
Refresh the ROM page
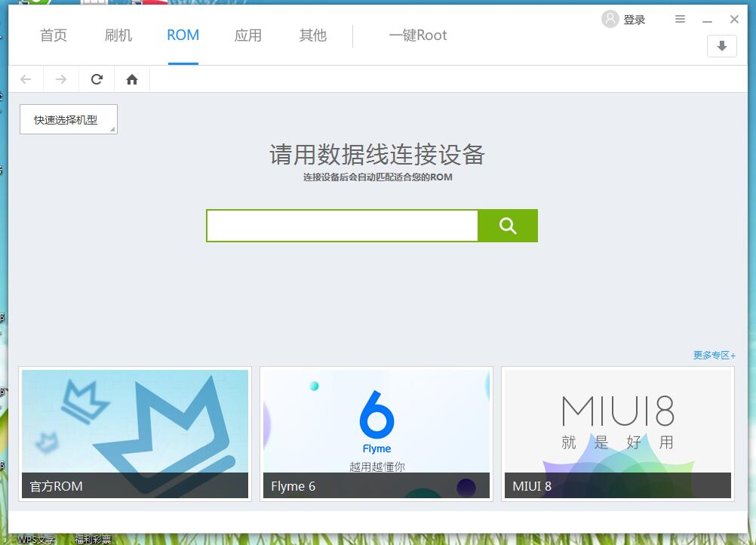tap(97, 79)
